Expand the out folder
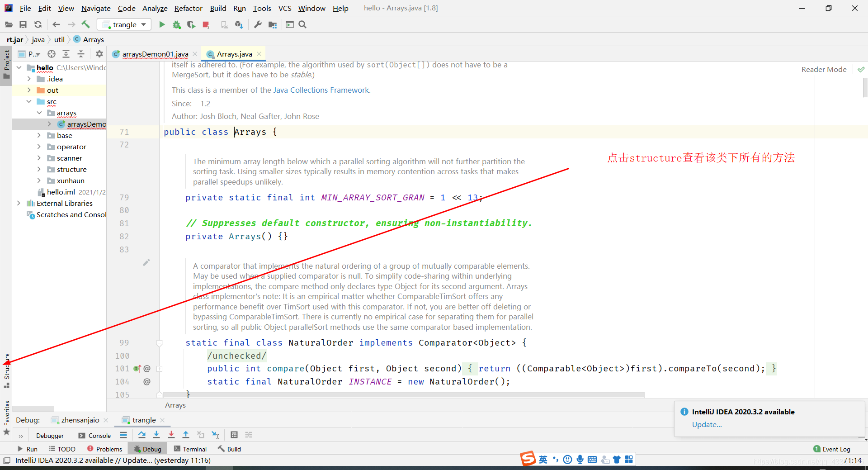The height and width of the screenshot is (470, 868). click(x=29, y=90)
